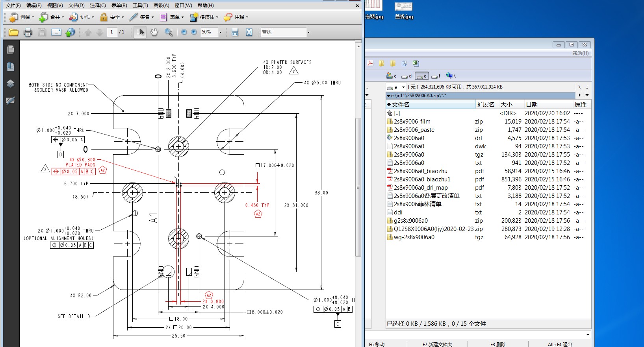Click the Print icon
The image size is (644, 347).
point(28,32)
